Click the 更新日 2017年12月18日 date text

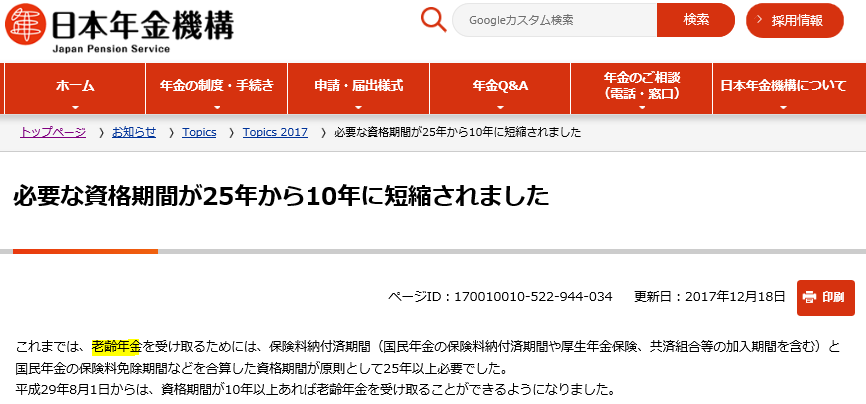click(710, 297)
